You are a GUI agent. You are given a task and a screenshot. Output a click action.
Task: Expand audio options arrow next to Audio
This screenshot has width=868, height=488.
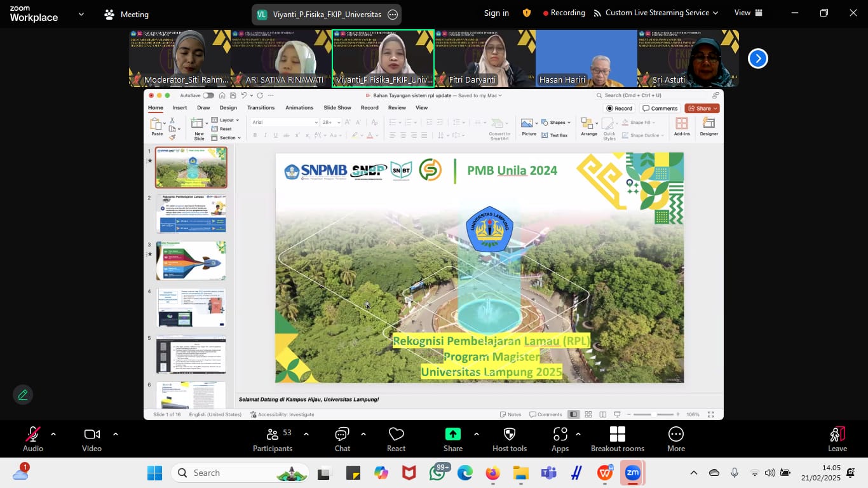pyautogui.click(x=53, y=434)
